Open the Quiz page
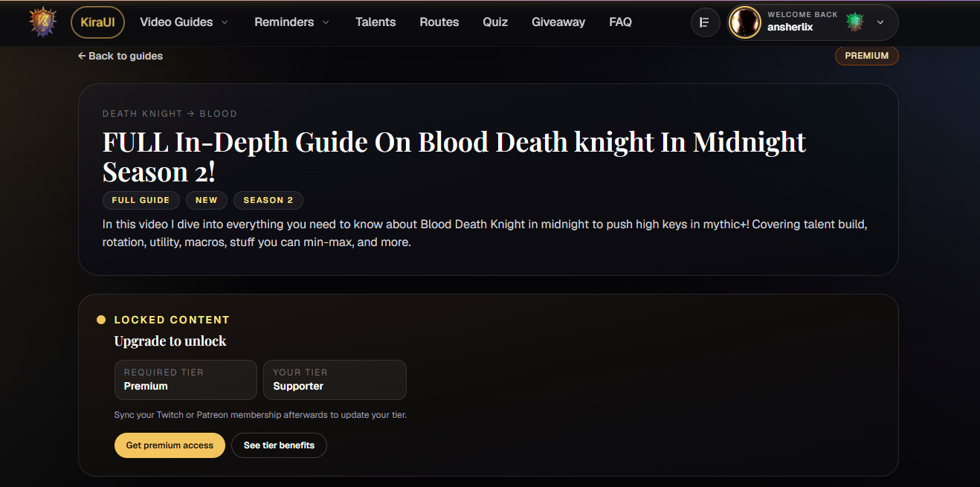Image resolution: width=980 pixels, height=487 pixels. tap(495, 22)
